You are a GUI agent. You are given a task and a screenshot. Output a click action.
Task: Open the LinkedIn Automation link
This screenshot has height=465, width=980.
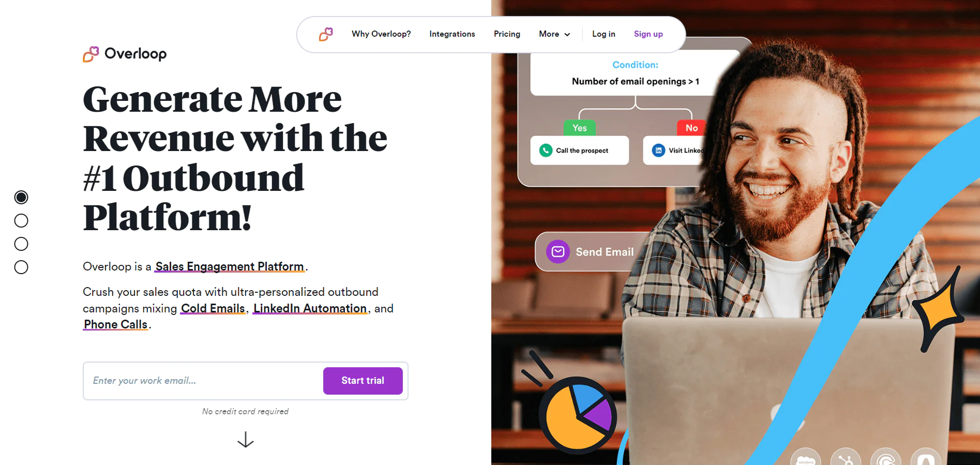[x=310, y=308]
